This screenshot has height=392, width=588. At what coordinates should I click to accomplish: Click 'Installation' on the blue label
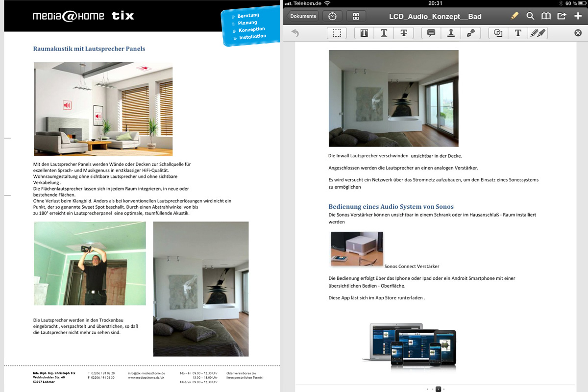[x=253, y=37]
